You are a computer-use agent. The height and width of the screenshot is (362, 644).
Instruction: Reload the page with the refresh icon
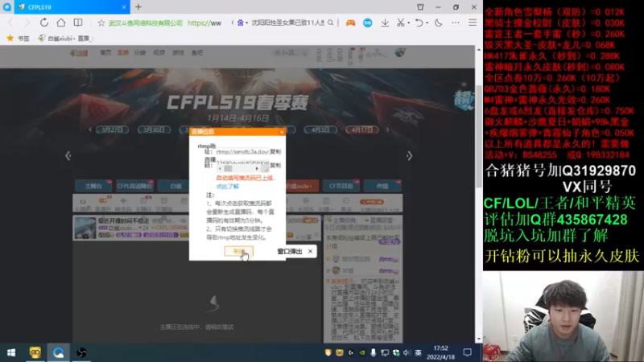click(44, 23)
